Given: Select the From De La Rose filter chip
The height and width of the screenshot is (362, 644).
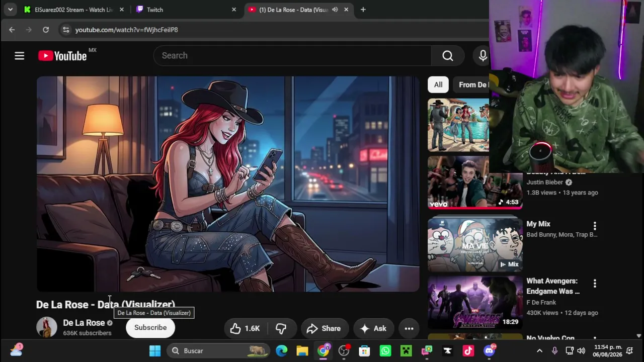Looking at the screenshot, I should (x=471, y=84).
